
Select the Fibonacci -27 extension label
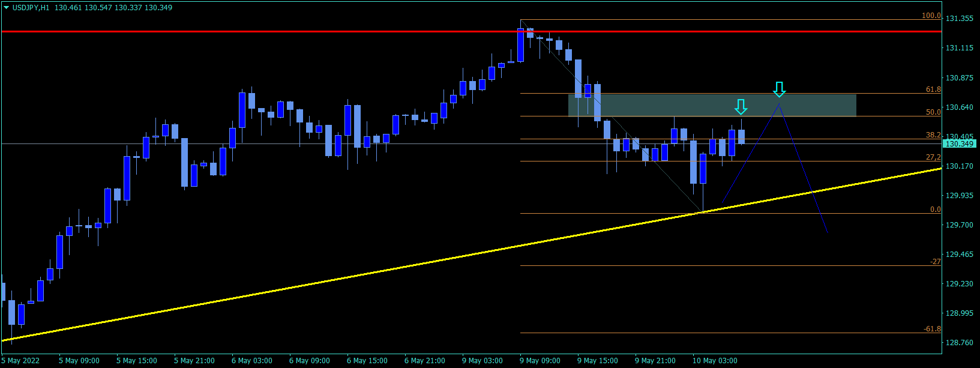(936, 262)
